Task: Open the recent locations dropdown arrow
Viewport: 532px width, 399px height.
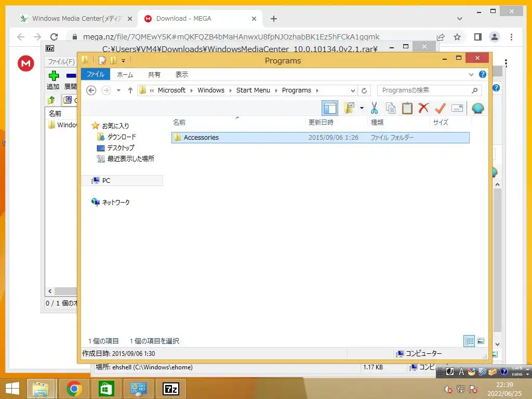Action: tap(118, 90)
